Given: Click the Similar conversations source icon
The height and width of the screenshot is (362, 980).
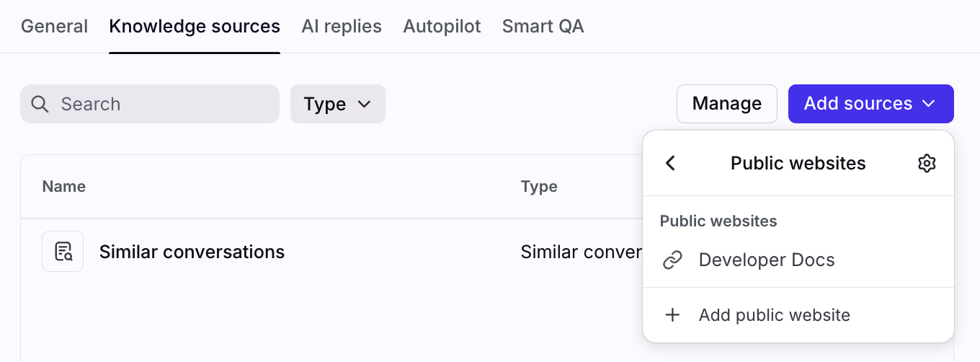Looking at the screenshot, I should (x=63, y=252).
